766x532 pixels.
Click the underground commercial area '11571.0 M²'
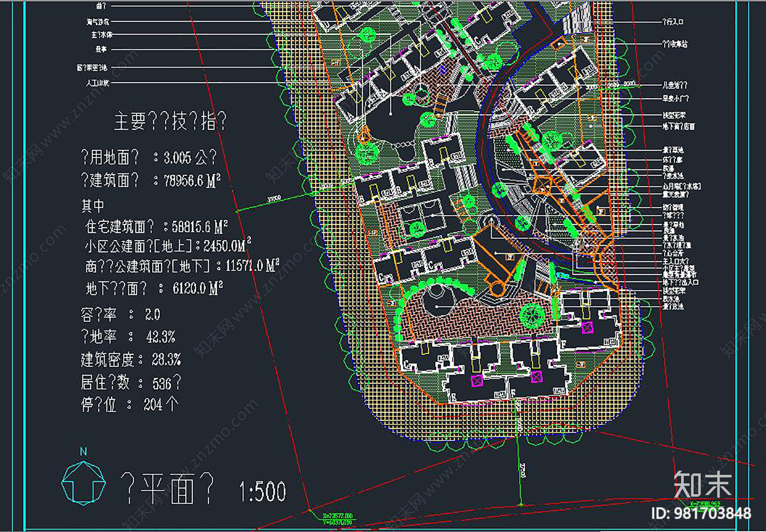252,265
